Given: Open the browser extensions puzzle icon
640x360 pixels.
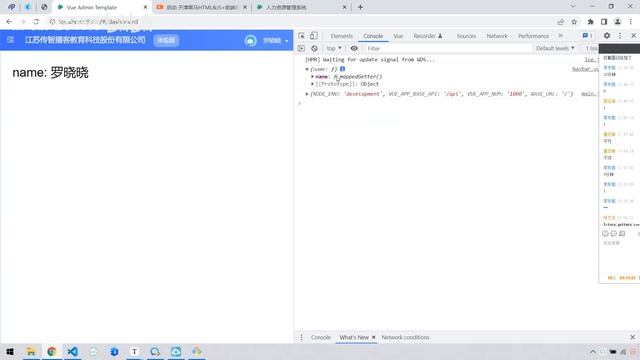Looking at the screenshot, I should [x=590, y=22].
